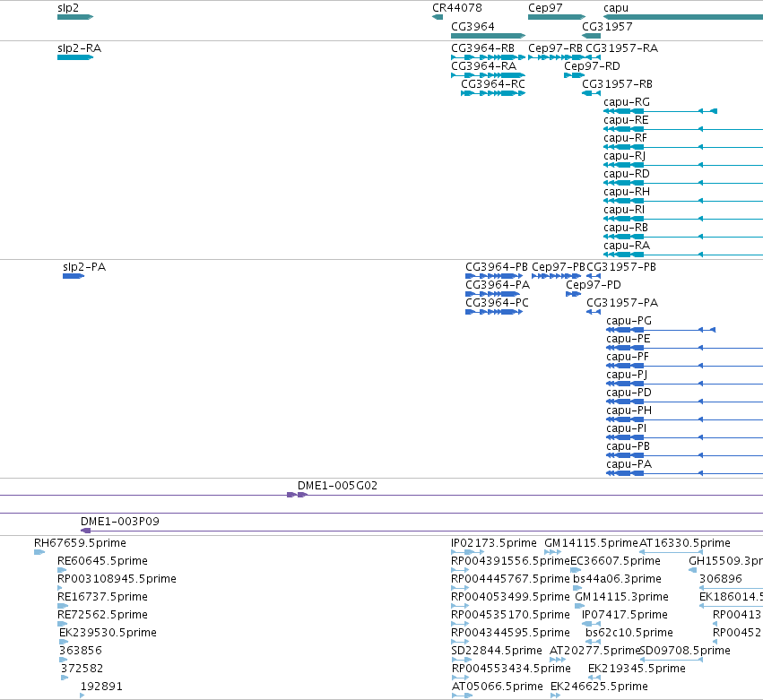Image resolution: width=763 pixels, height=700 pixels.
Task: Click transcript capu-RB
Action: coord(625,228)
